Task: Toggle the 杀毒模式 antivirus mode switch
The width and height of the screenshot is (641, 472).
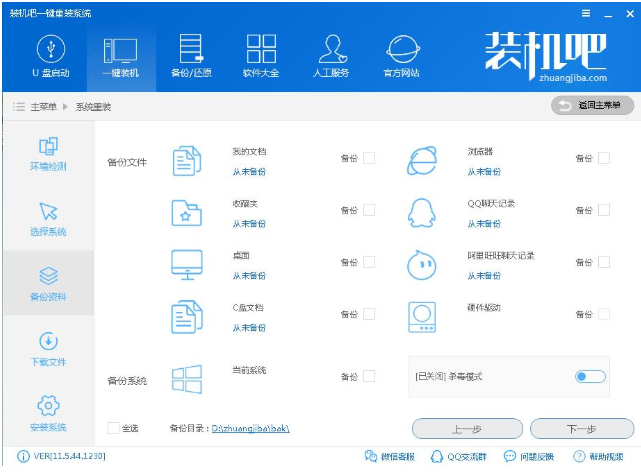Action: 590,376
